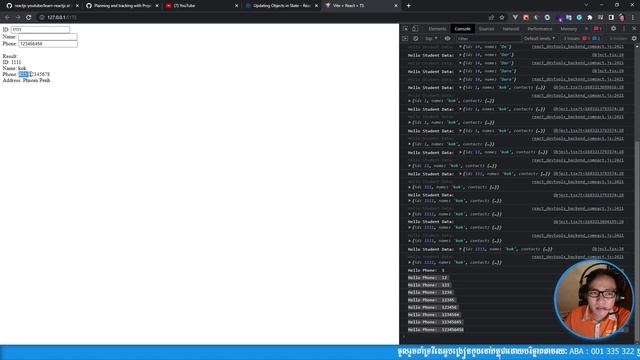The width and height of the screenshot is (640, 360).
Task: Expand the first 'Hello Student Data' object with id 1 and name 'kok'
Action: (460, 87)
